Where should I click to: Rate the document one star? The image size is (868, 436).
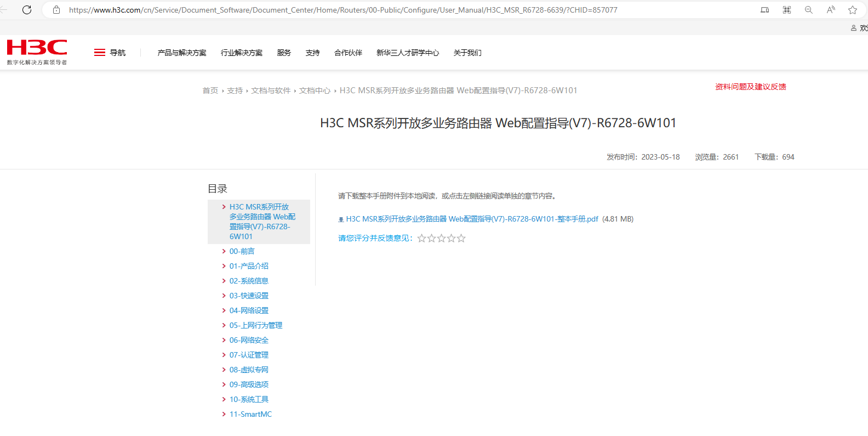click(x=422, y=238)
